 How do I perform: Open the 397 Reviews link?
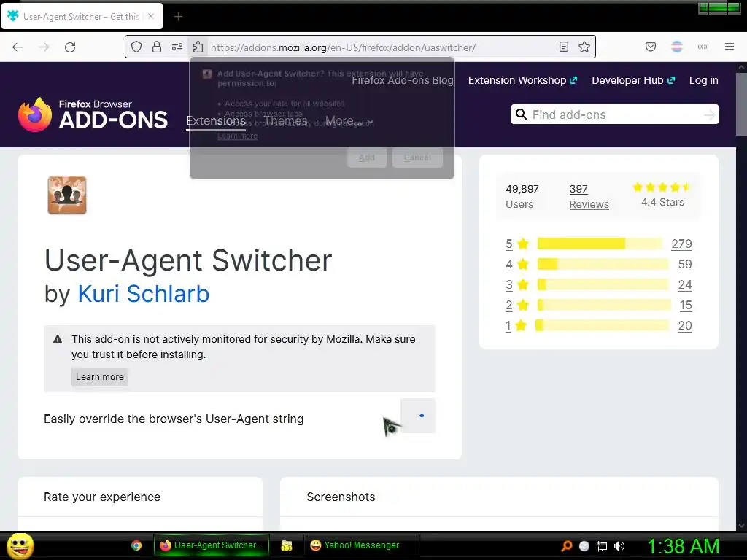589,197
